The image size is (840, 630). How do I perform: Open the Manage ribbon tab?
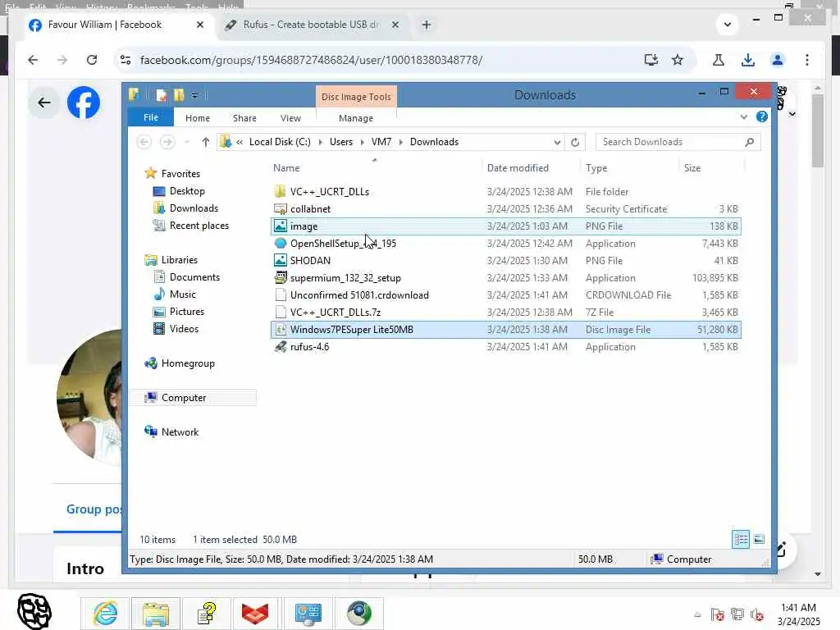tap(356, 118)
